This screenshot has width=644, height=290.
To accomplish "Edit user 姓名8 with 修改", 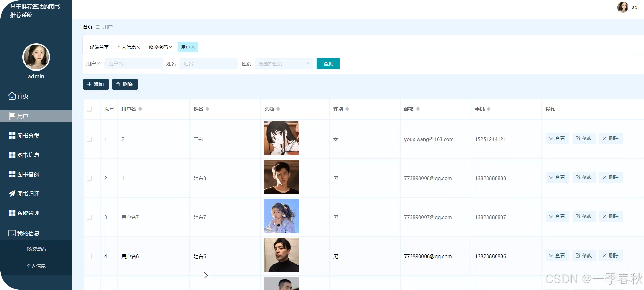I will coord(584,177).
